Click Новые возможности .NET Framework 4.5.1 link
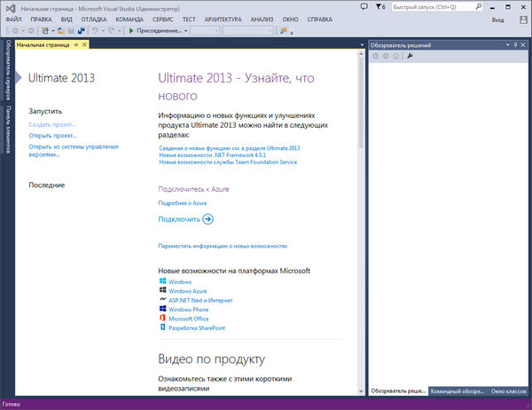The width and height of the screenshot is (532, 410). tap(213, 155)
